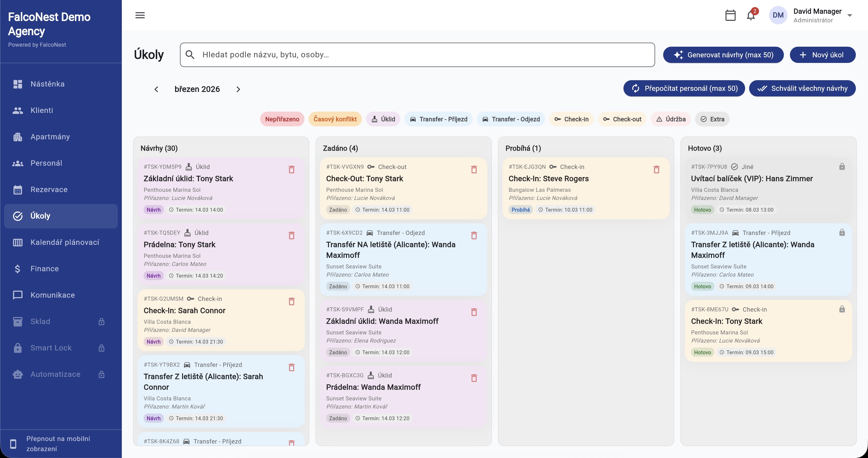Viewport: 868px width, 458px height.
Task: Click lock icon on Uvítací balíček card
Action: (x=842, y=166)
